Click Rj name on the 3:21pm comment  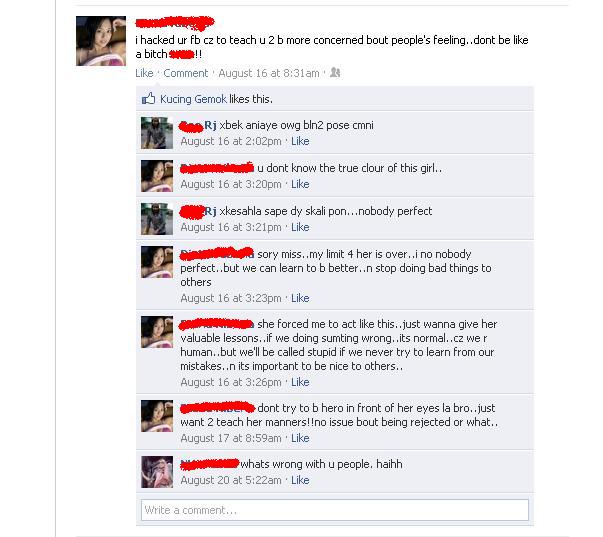point(210,211)
